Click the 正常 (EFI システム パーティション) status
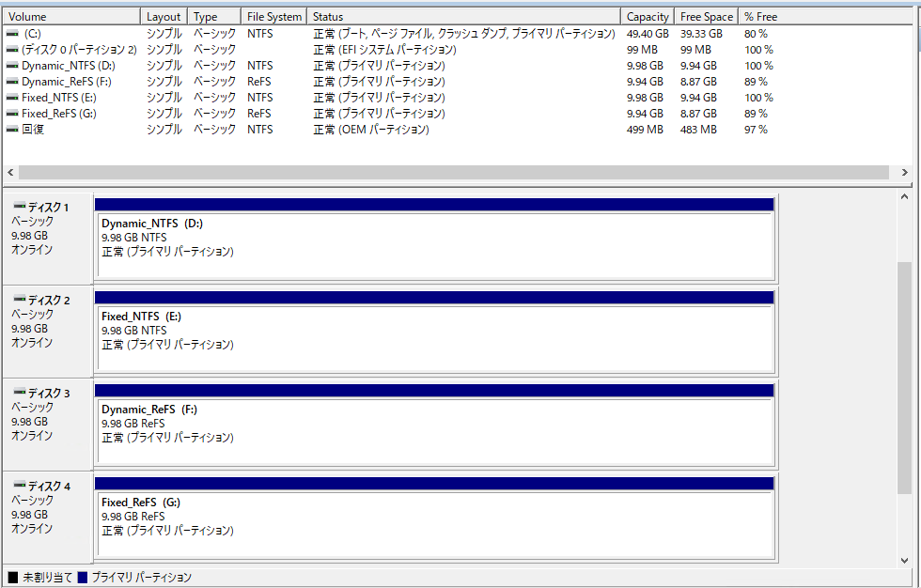 (384, 50)
